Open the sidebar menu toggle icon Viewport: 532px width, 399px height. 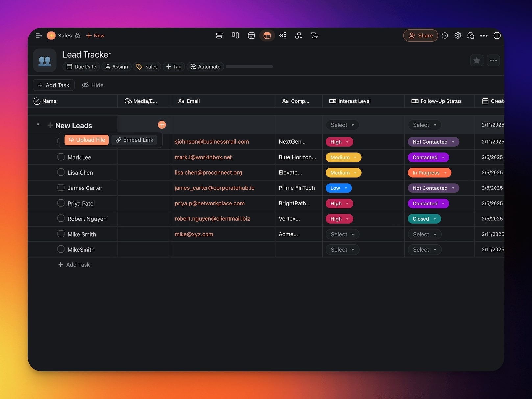39,36
